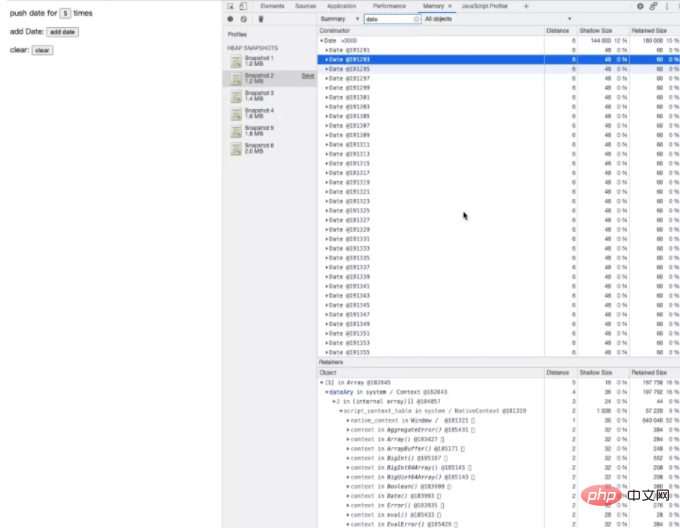This screenshot has height=528, width=680.
Task: Sort retainers by Object column header
Action: 431,373
